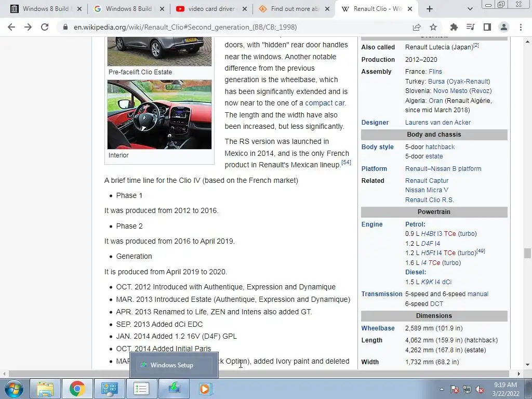Open the media player taskbar icon
The height and width of the screenshot is (399, 532).
pos(205,389)
